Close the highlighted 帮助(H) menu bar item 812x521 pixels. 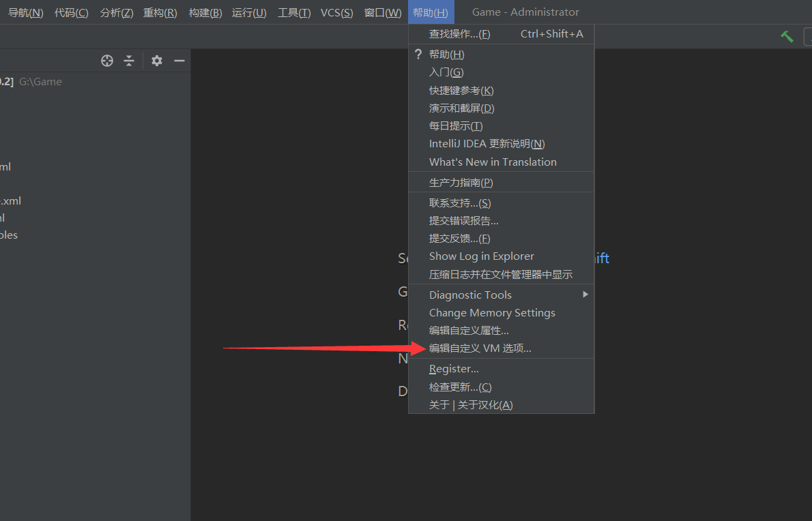click(x=431, y=12)
